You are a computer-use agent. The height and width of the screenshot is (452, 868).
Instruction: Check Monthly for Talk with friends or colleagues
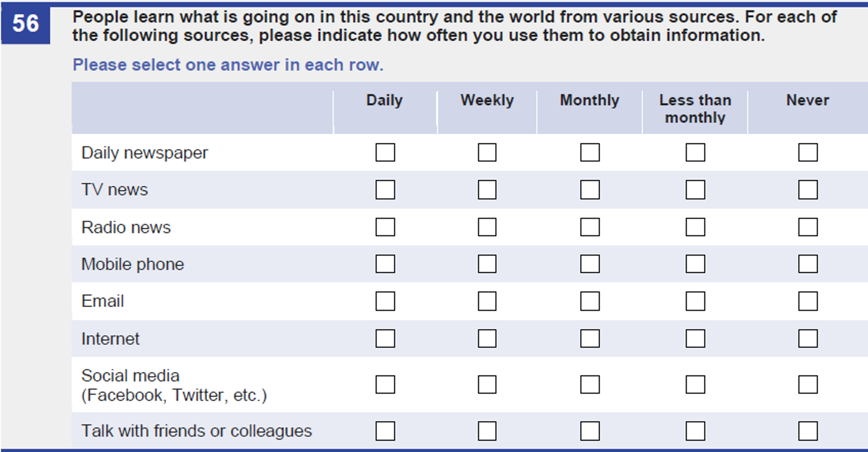590,431
